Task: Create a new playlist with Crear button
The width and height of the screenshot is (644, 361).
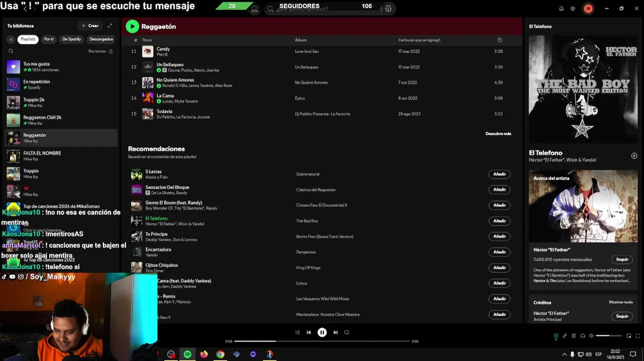Action: pos(90,26)
